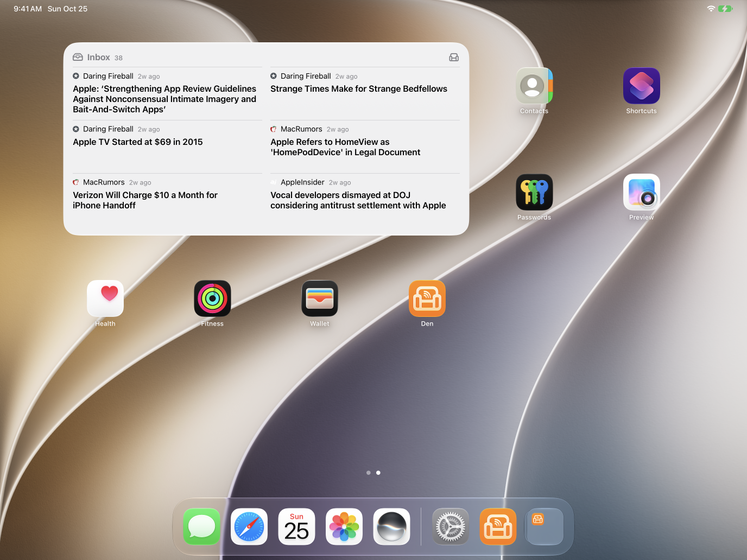Tap the date 'Sun Oct 25' in status bar
Image resolution: width=747 pixels, height=560 pixels.
pos(67,9)
